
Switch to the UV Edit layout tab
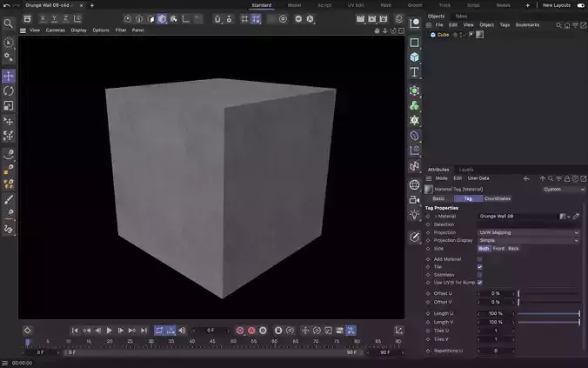[x=356, y=5]
